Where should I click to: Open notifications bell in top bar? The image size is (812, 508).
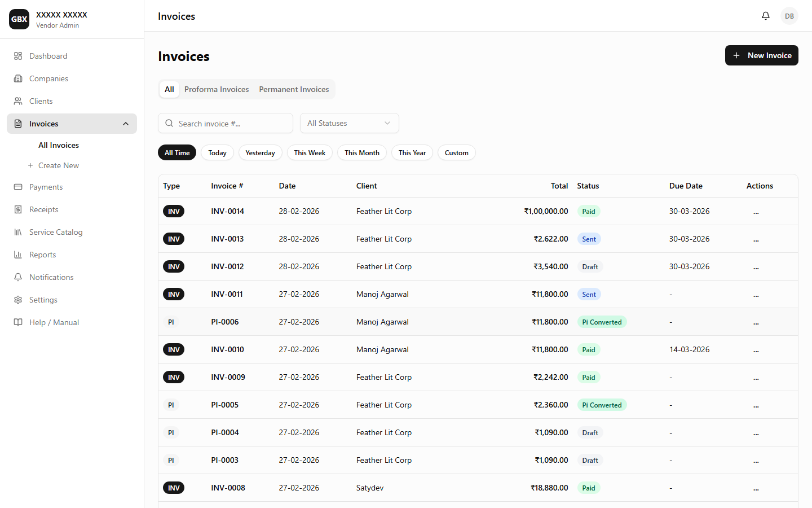click(x=765, y=16)
